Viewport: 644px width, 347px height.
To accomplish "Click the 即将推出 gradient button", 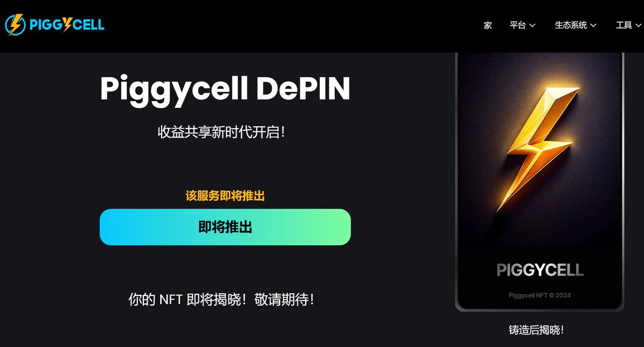I will (225, 227).
